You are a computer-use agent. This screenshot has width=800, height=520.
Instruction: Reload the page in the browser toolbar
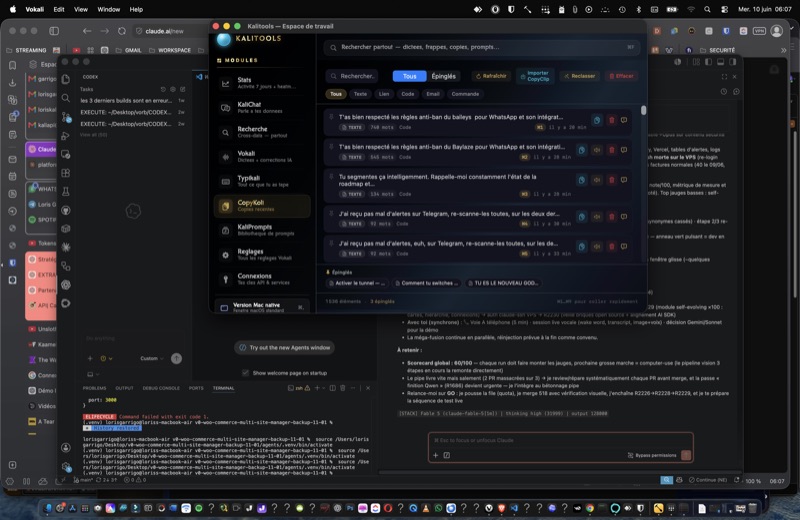pos(121,31)
